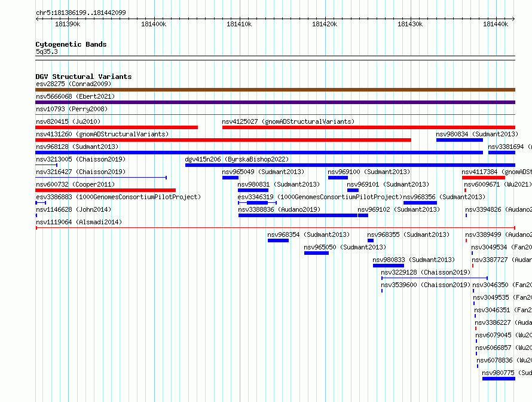Open nsv3387727 Audano variant label

click(502, 260)
